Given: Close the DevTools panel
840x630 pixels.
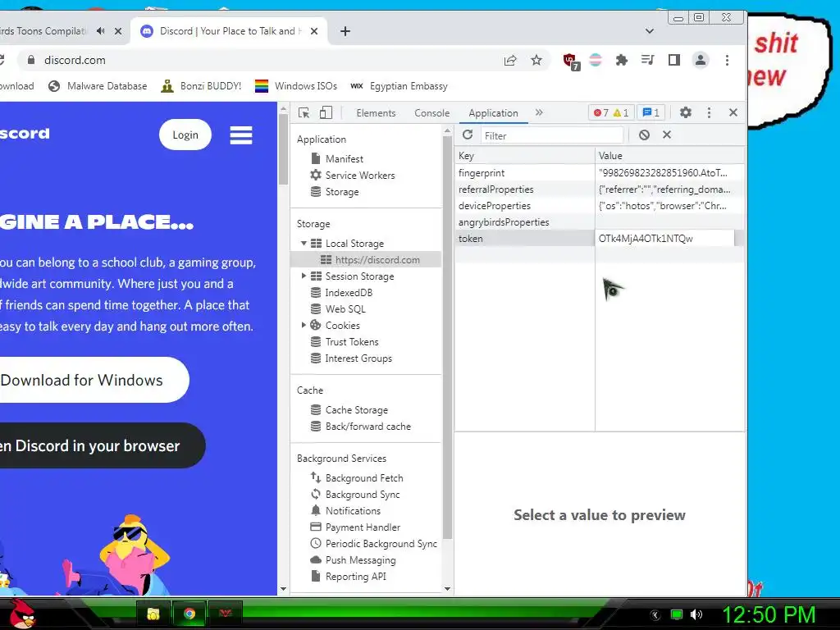Looking at the screenshot, I should [733, 112].
